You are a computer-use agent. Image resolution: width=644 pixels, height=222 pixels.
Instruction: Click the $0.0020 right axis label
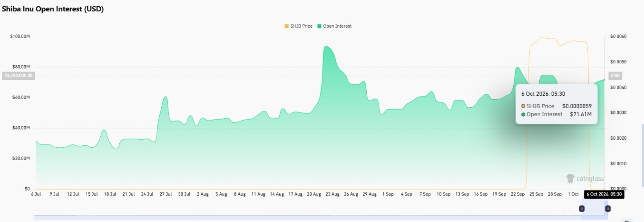click(619, 138)
